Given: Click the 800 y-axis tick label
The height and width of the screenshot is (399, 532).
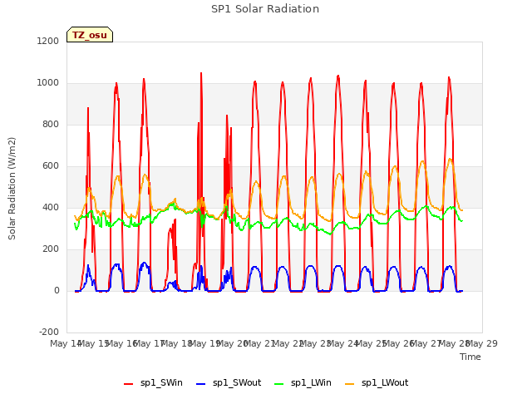Looking at the screenshot, I should click(x=51, y=124).
